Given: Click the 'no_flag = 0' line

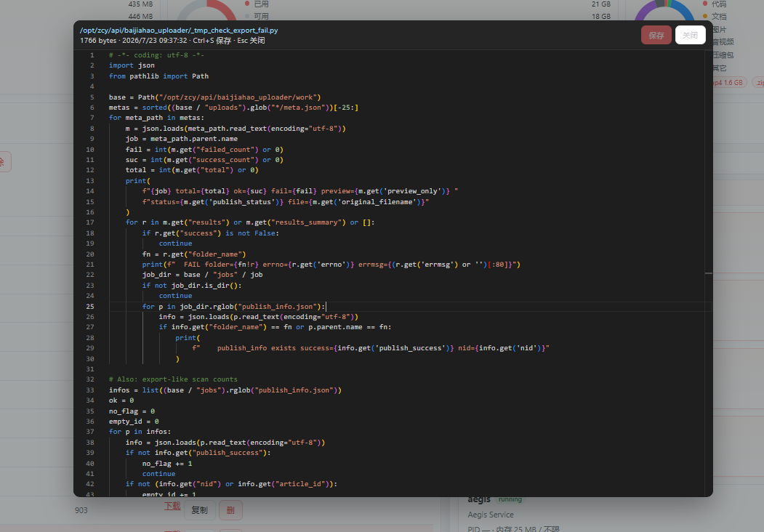Looking at the screenshot, I should (132, 411).
